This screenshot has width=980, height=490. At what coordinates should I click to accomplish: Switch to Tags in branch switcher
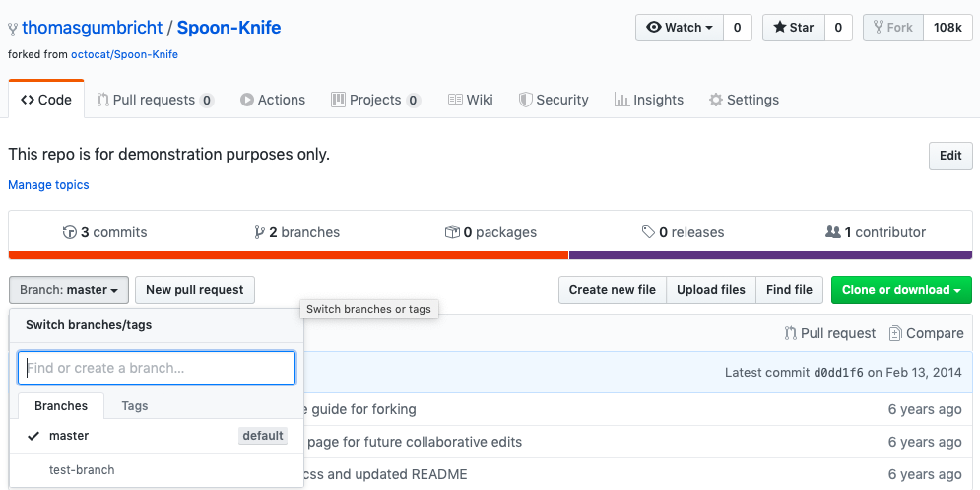click(135, 406)
